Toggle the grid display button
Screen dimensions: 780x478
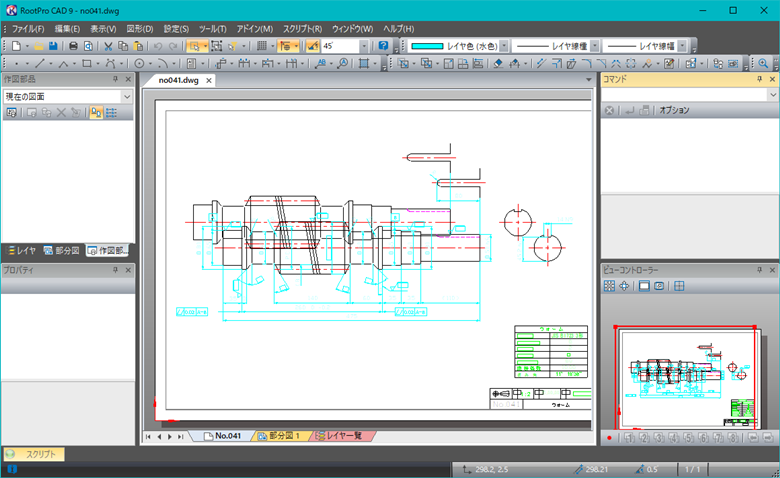click(261, 46)
